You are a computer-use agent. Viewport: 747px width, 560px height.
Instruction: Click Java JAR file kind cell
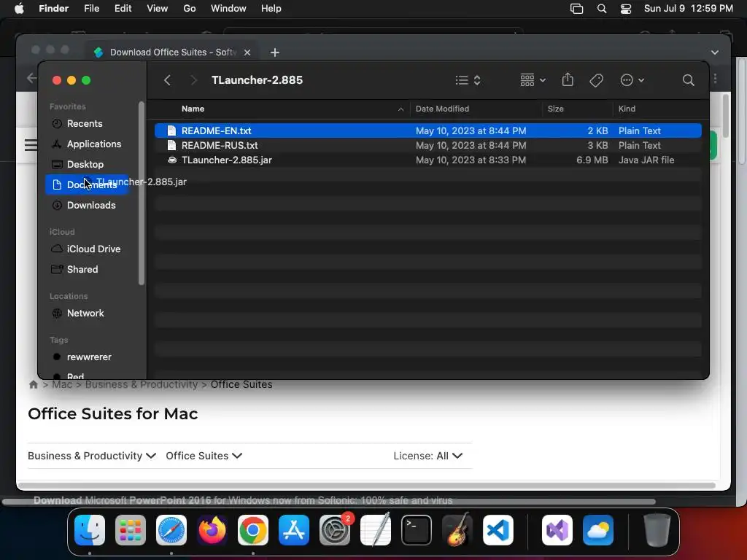[646, 160]
